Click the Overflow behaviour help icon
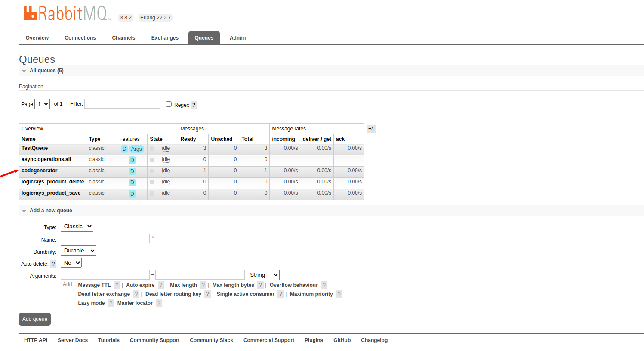 tap(324, 285)
